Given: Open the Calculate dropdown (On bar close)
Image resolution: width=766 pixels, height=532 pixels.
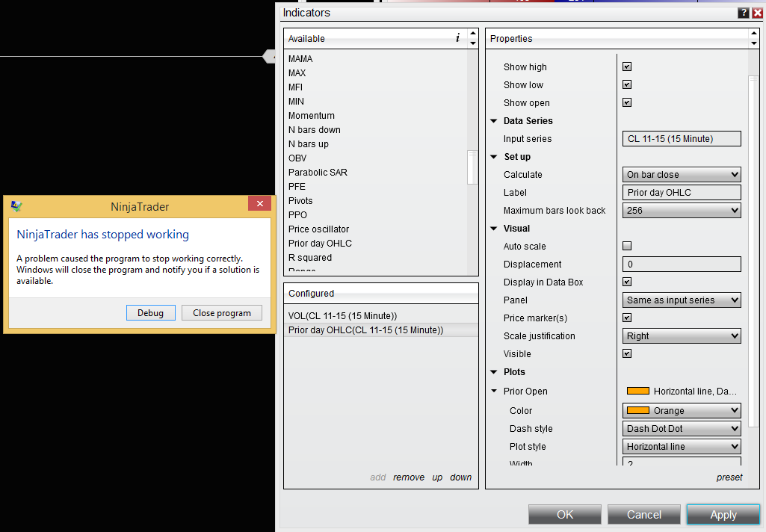Looking at the screenshot, I should point(682,174).
